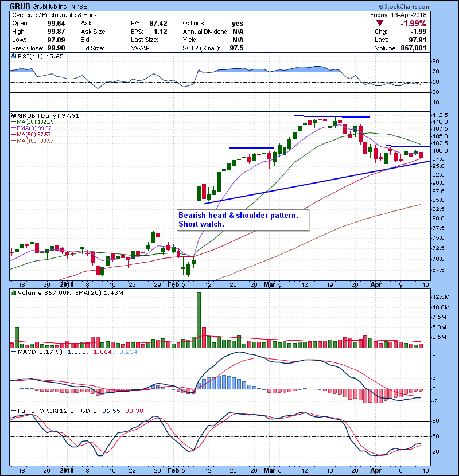Click the 80 level on Full STO axis
This screenshot has width=459, height=476.
click(436, 421)
